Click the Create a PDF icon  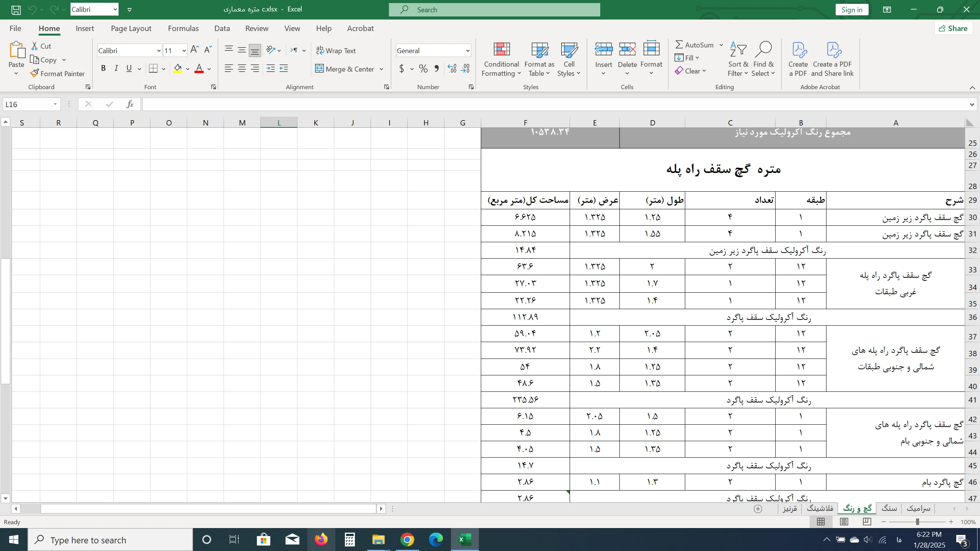click(798, 50)
